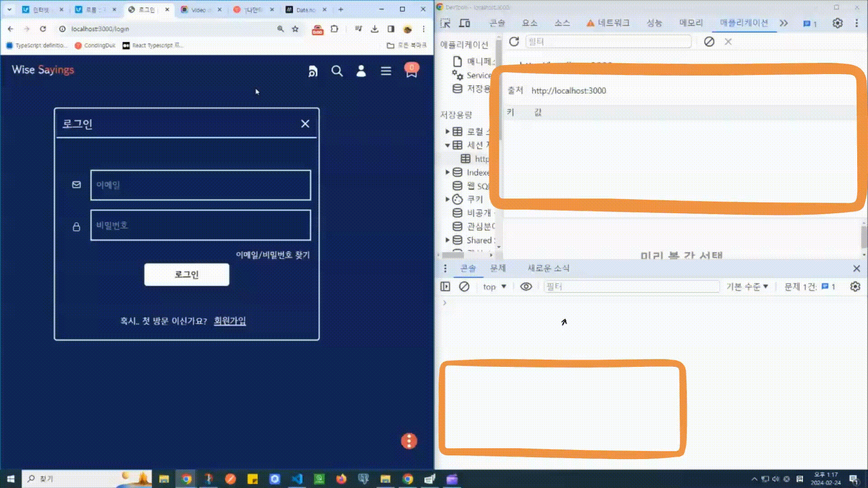The width and height of the screenshot is (868, 488).
Task: Click the search magnifier icon in site header
Action: pyautogui.click(x=337, y=71)
